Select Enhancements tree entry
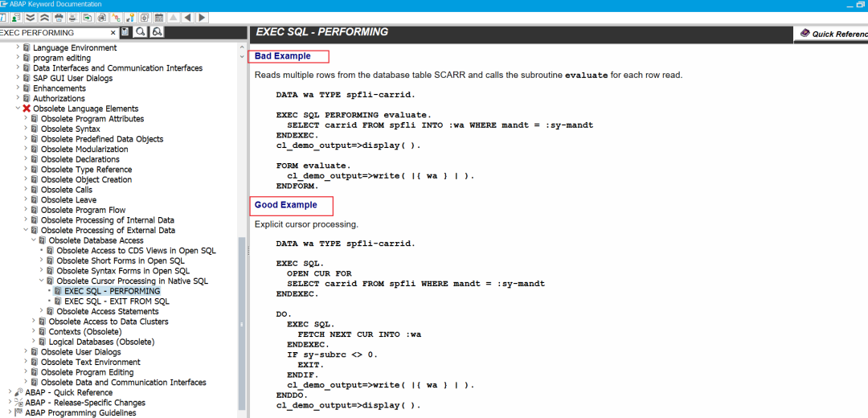The image size is (868, 418). (59, 88)
